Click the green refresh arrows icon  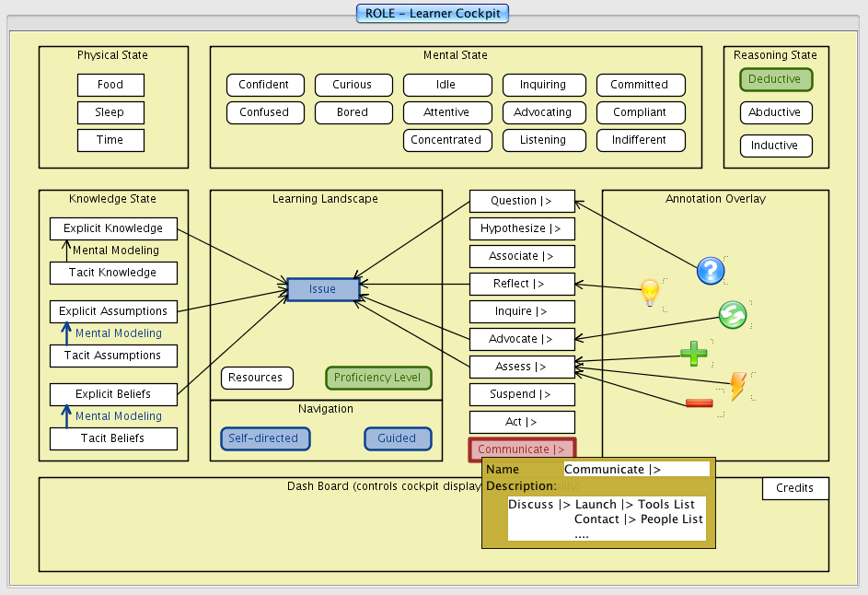(732, 315)
